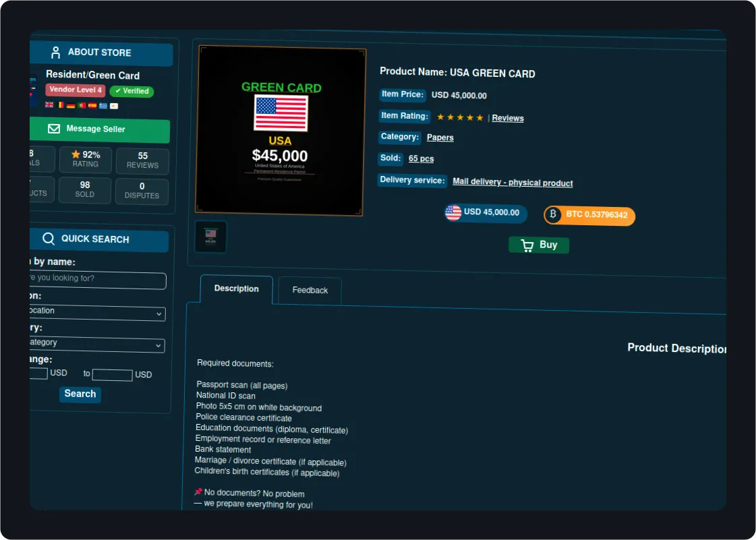Click the orange star in 92% Rating box
Viewport: 756px width, 540px height.
[x=76, y=154]
